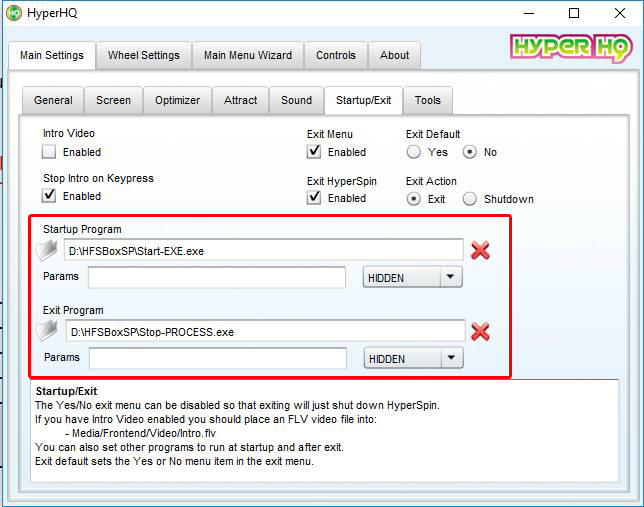Select Yes for Exit Default
The image size is (644, 507).
coord(414,152)
